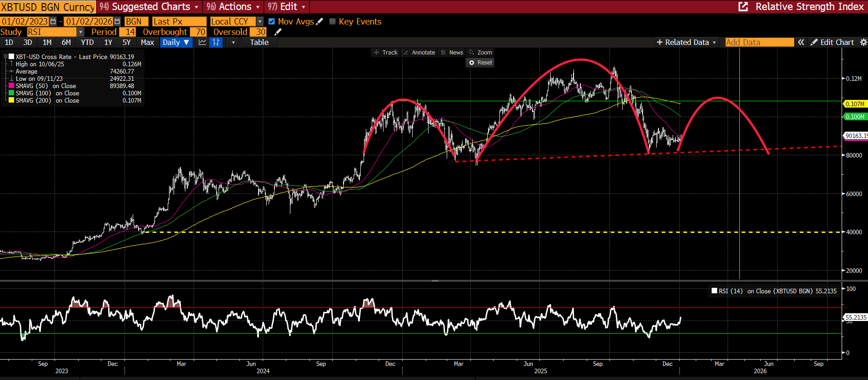Screen dimensions: 868x380
Task: Collapse the XBT-USD legend tree
Action: tap(5, 57)
